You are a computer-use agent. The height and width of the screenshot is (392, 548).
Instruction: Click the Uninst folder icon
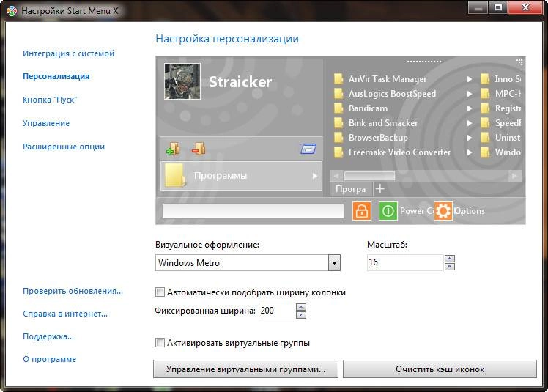coord(485,138)
